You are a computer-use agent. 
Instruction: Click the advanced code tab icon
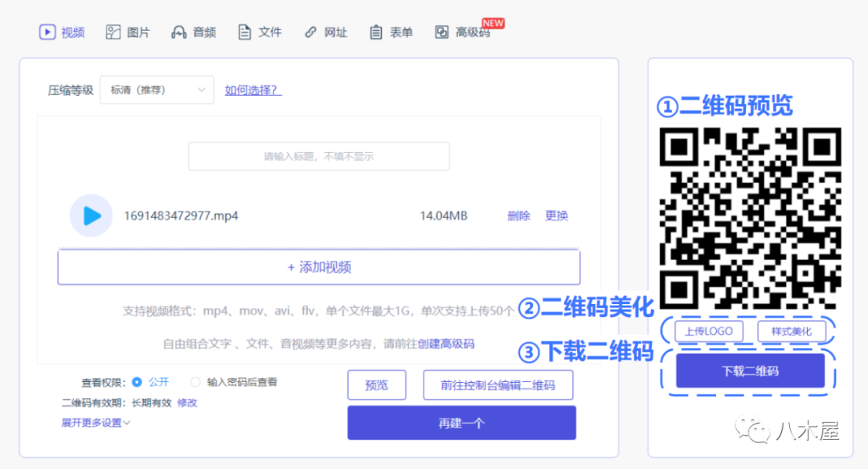(x=441, y=32)
